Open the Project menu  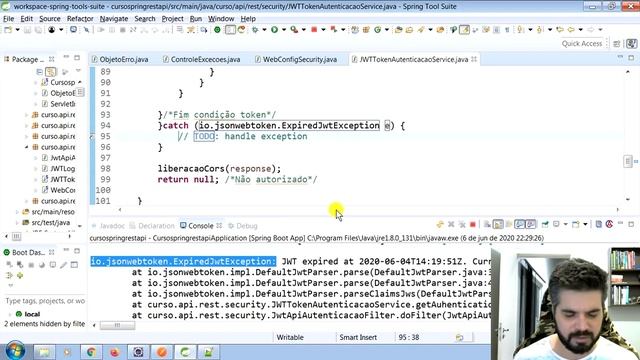coord(172,19)
